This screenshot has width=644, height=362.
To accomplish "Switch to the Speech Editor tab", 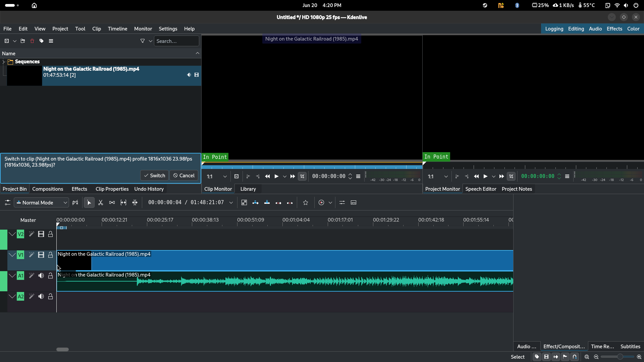I will (x=481, y=189).
